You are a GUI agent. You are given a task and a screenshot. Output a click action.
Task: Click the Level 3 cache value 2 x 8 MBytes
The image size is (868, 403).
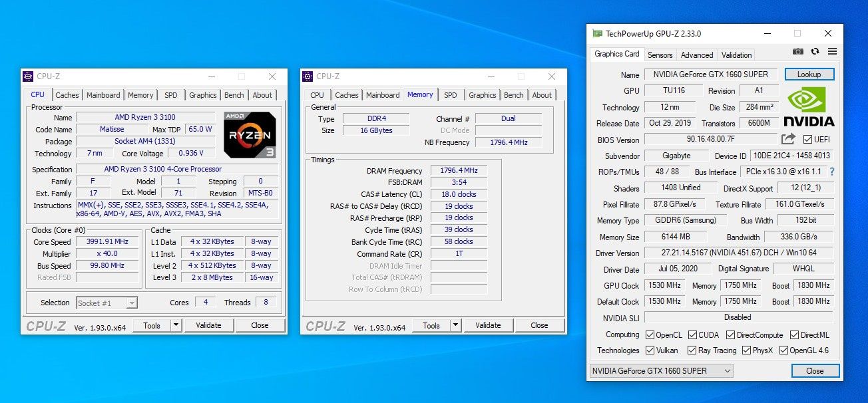212,277
